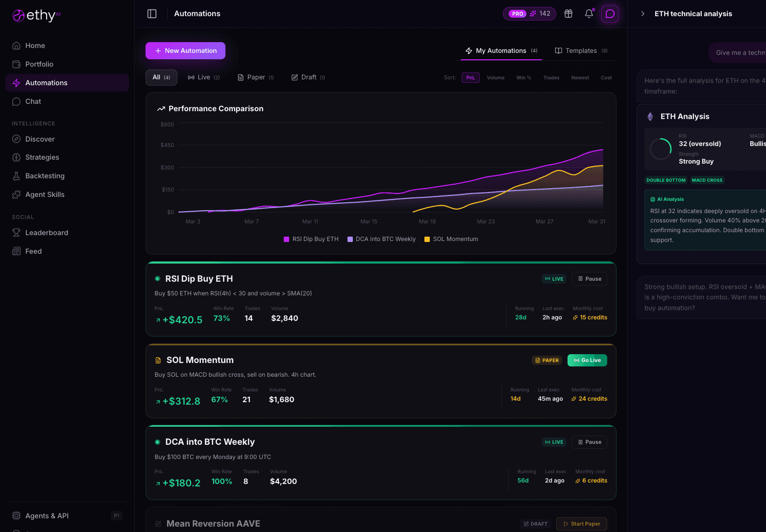The width and height of the screenshot is (766, 532).
Task: Open Chat in sidebar
Action: (67, 101)
